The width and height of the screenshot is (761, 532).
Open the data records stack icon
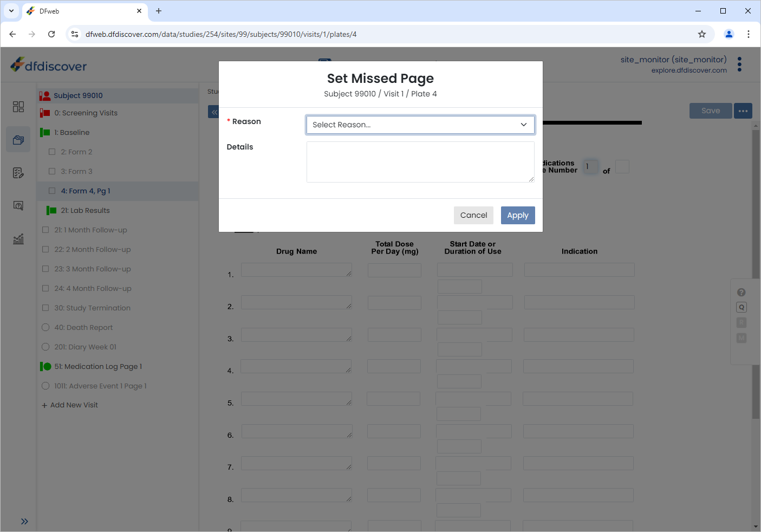point(18,140)
